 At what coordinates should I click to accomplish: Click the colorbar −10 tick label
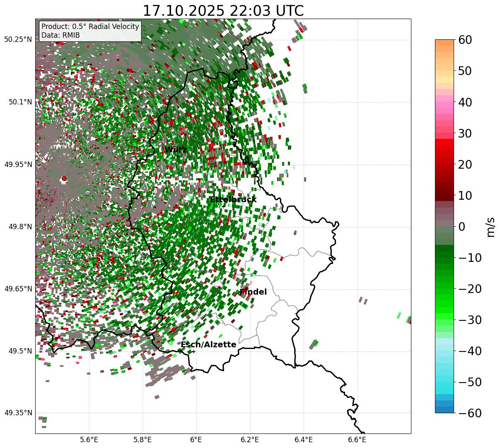click(470, 258)
